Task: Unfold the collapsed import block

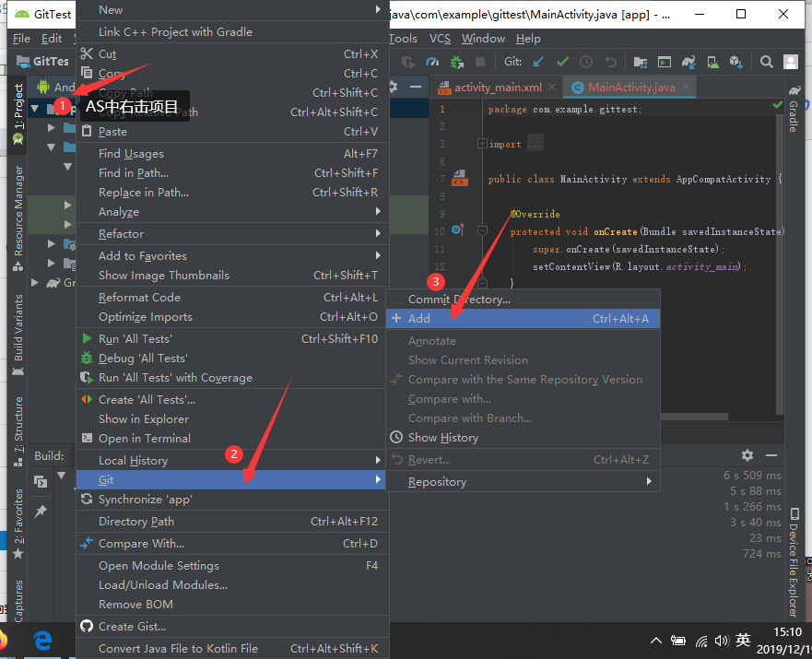Action: [482, 144]
